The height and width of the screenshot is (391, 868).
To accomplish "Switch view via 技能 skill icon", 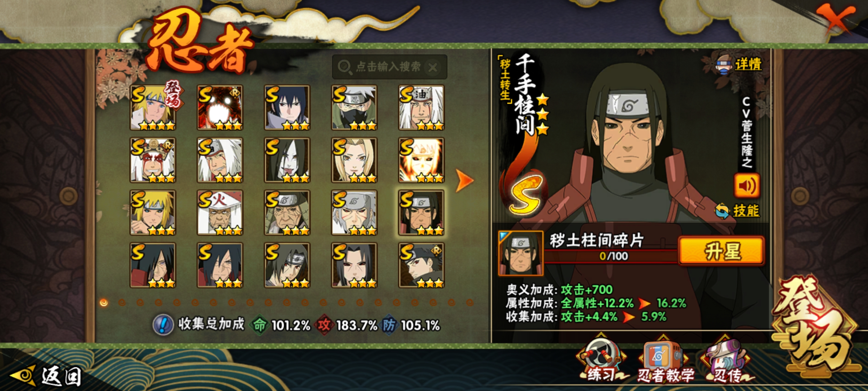I will point(737,210).
